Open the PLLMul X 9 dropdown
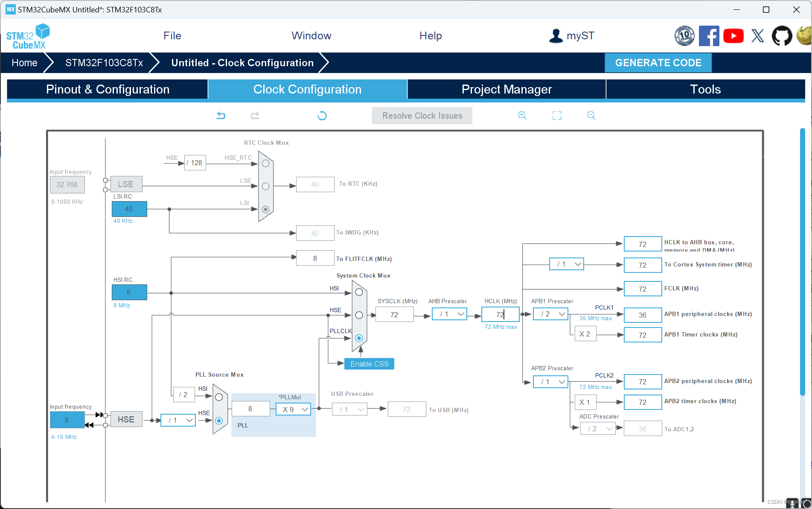Viewport: 812px width, 509px height. pyautogui.click(x=294, y=410)
